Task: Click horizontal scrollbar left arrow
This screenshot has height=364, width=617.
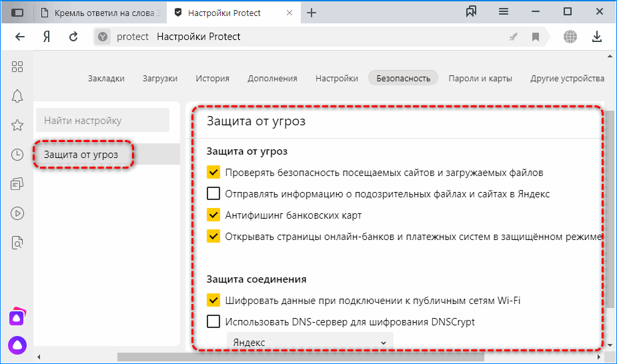Action: point(39,357)
